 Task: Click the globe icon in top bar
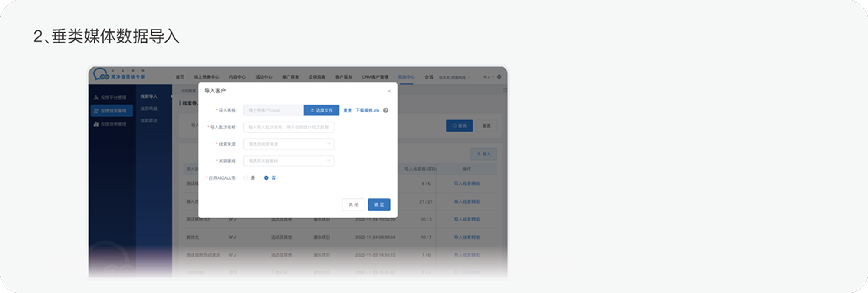(499, 77)
